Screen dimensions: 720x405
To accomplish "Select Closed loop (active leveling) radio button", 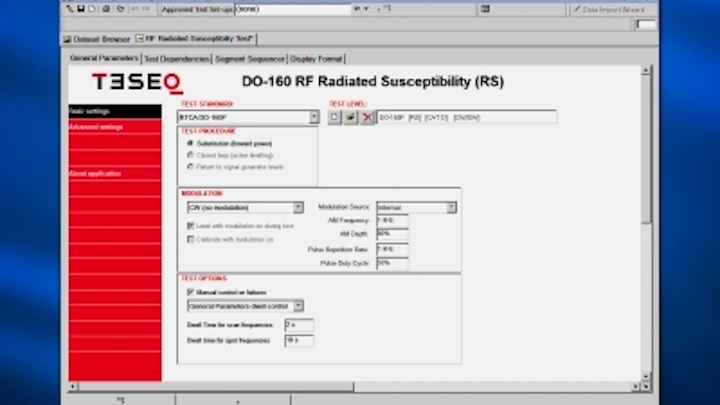I will click(x=190, y=155).
